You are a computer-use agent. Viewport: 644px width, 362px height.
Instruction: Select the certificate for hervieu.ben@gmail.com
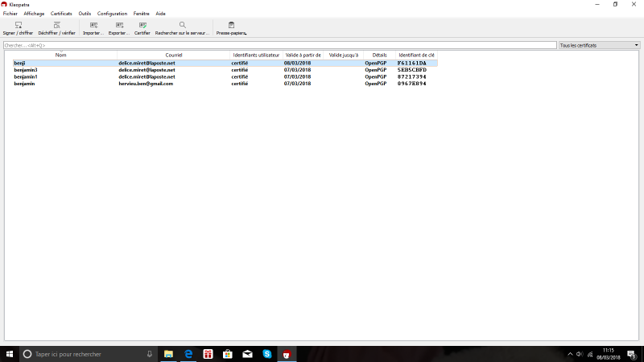coord(146,84)
